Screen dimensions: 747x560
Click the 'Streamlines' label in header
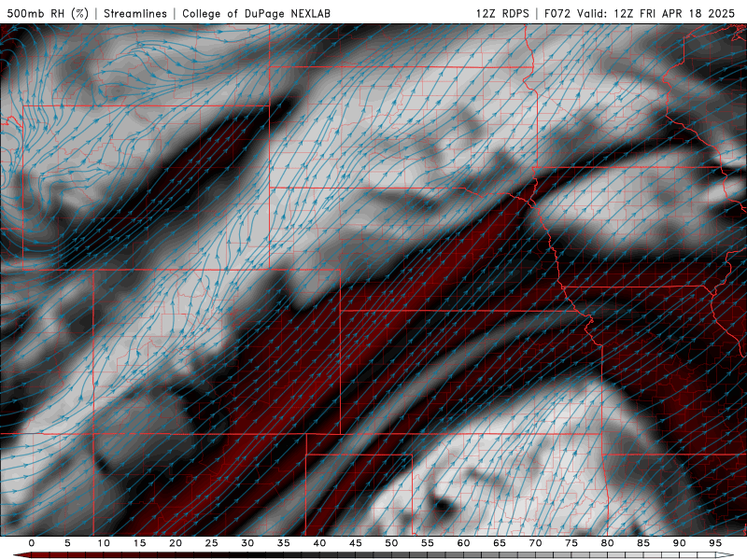click(x=135, y=13)
